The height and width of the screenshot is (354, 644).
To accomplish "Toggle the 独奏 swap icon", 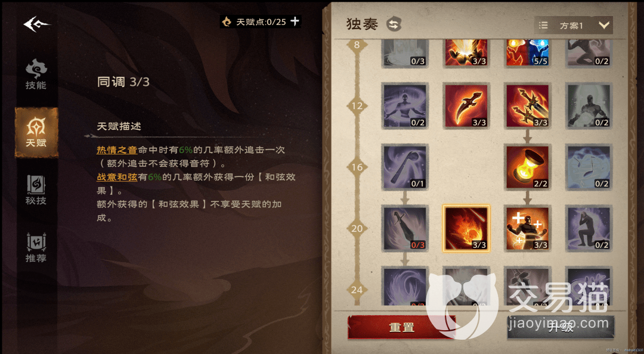I will tap(394, 24).
